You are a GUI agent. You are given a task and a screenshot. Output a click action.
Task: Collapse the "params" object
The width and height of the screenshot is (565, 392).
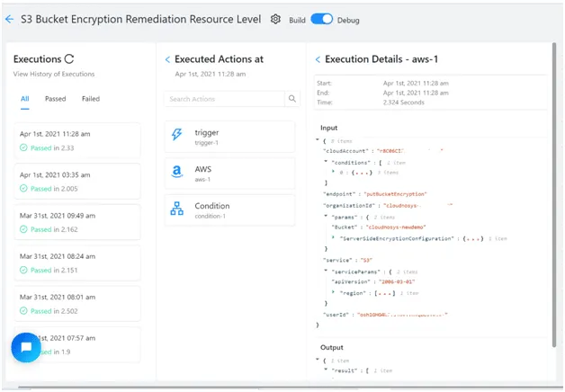click(x=326, y=216)
